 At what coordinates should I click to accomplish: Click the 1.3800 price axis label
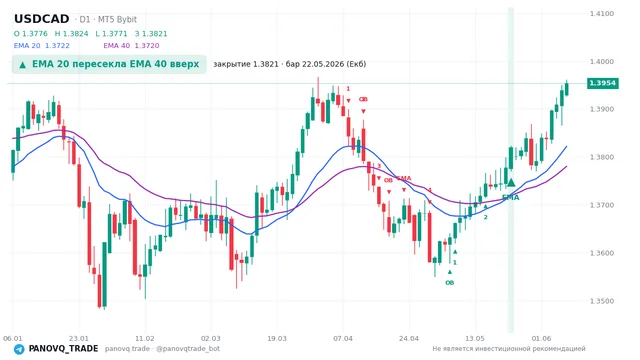click(602, 157)
